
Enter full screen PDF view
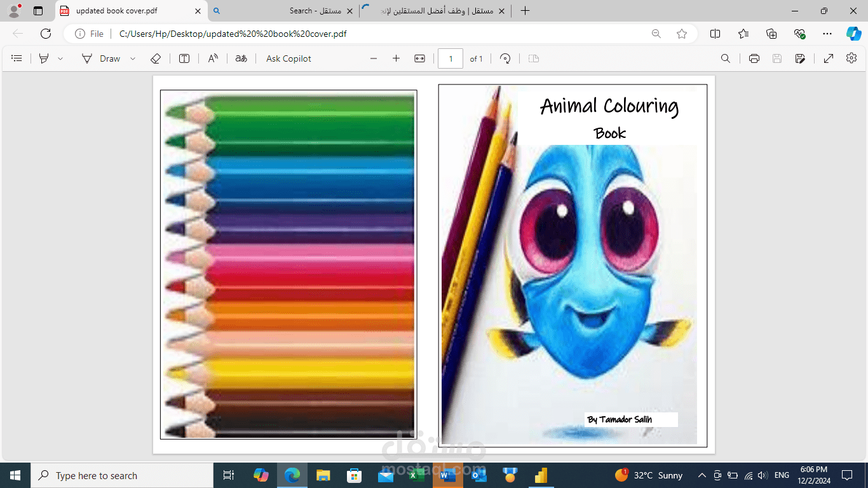point(829,58)
